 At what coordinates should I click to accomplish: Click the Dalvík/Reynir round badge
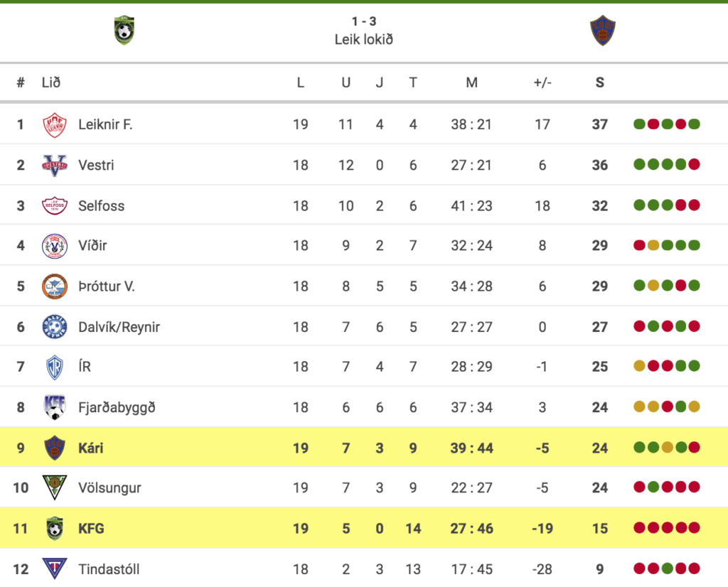pyautogui.click(x=55, y=327)
